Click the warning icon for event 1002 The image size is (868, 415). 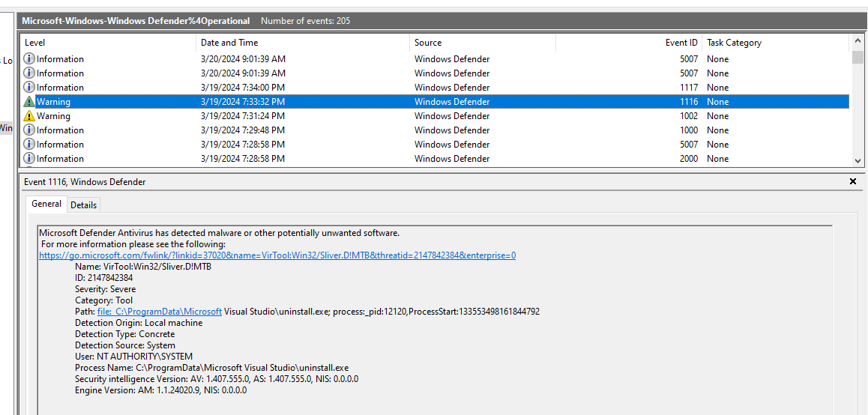pos(29,116)
